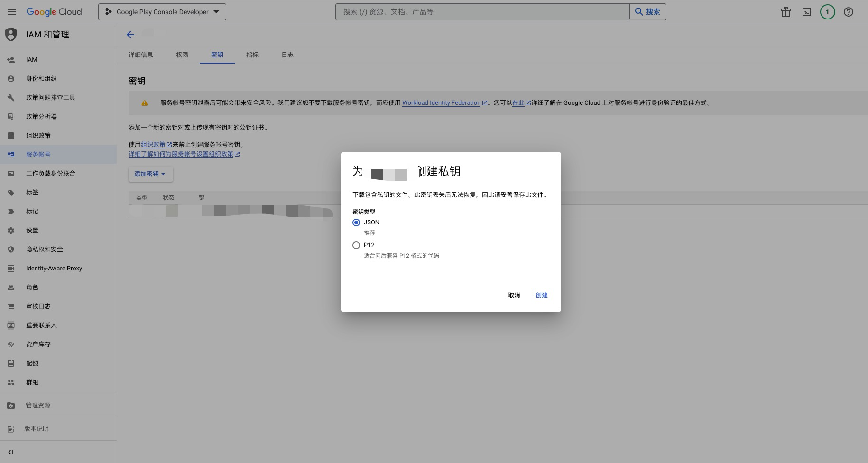Image resolution: width=868 pixels, height=463 pixels.
Task: Focus the top search input field
Action: (482, 12)
